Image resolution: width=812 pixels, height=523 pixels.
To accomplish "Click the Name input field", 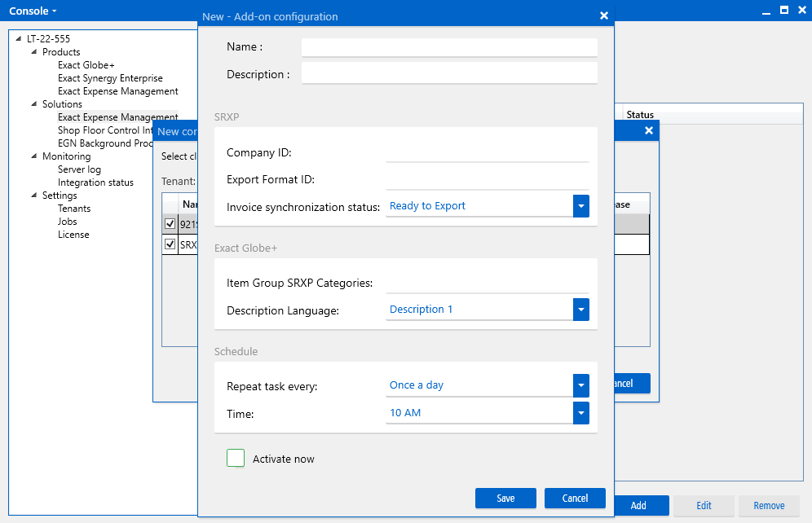I will tap(449, 47).
